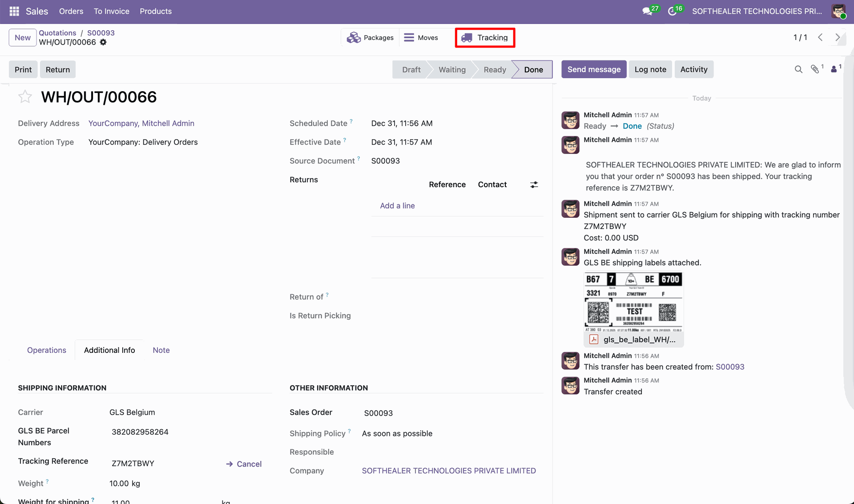
Task: Open the apps grid menu icon
Action: point(14,11)
